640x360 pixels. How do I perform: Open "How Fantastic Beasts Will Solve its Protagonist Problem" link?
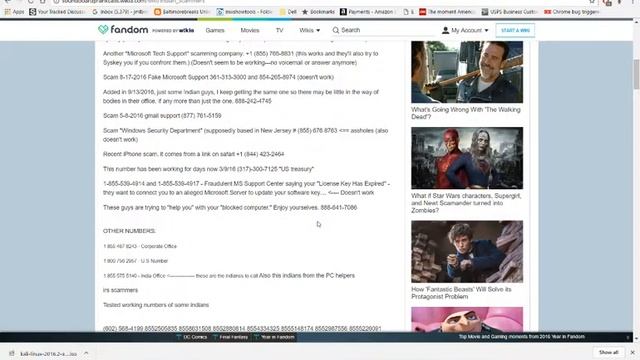(x=461, y=293)
